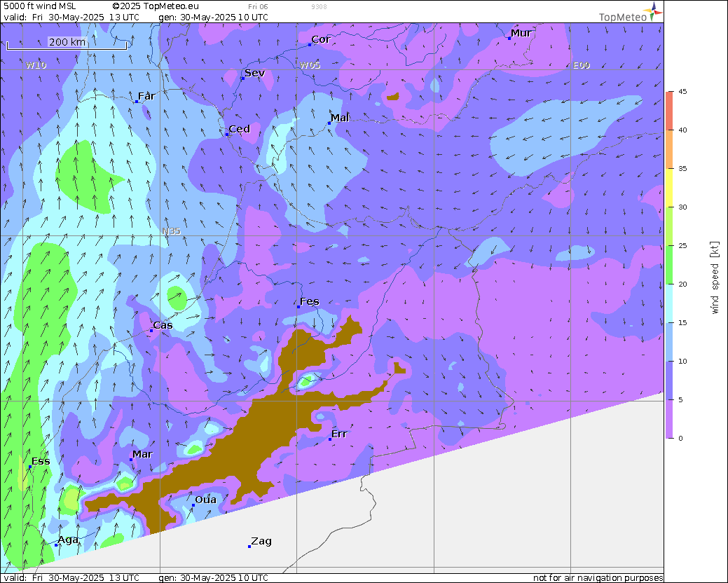Select the 'Cas' city label

pyautogui.click(x=163, y=325)
